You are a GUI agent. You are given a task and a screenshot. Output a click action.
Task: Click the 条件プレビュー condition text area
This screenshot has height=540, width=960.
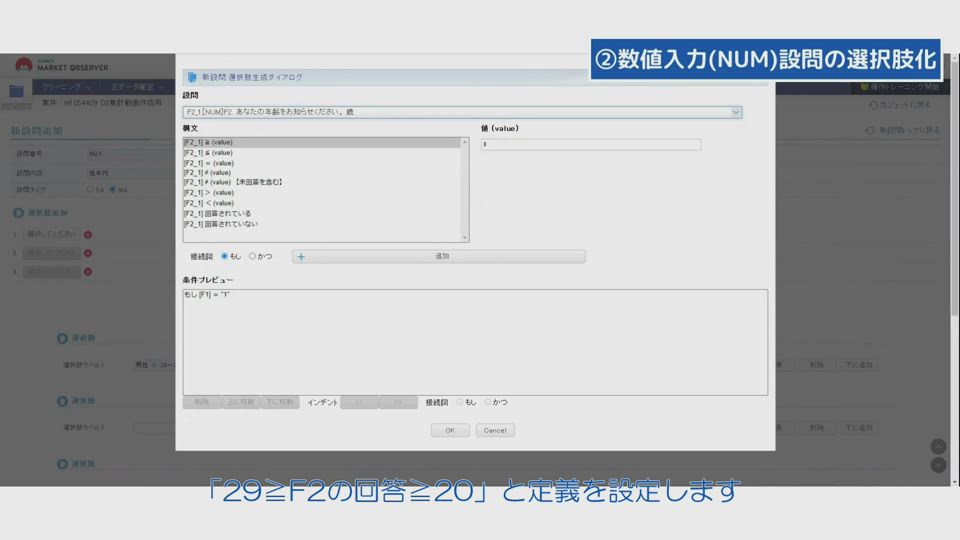(x=475, y=342)
